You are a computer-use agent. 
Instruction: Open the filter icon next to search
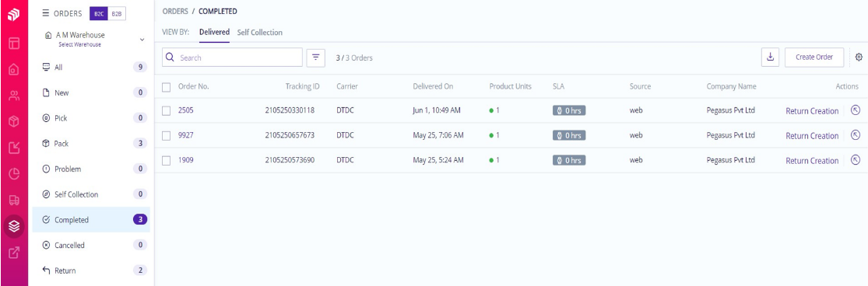coord(315,58)
